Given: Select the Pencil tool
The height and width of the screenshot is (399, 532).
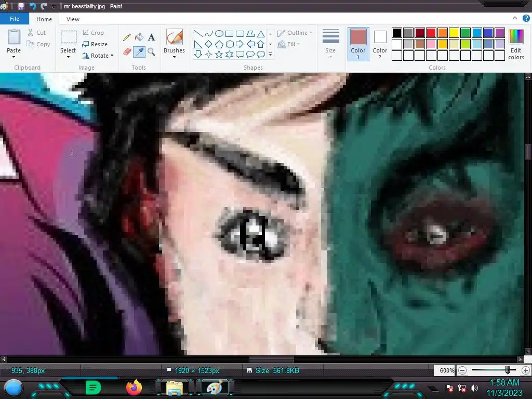Looking at the screenshot, I should coord(127,37).
